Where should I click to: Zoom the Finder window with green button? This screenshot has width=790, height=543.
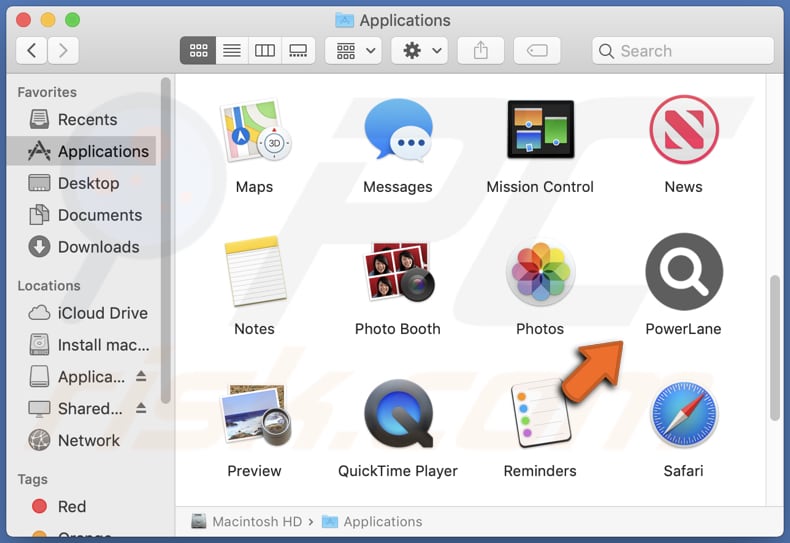pos(73,20)
